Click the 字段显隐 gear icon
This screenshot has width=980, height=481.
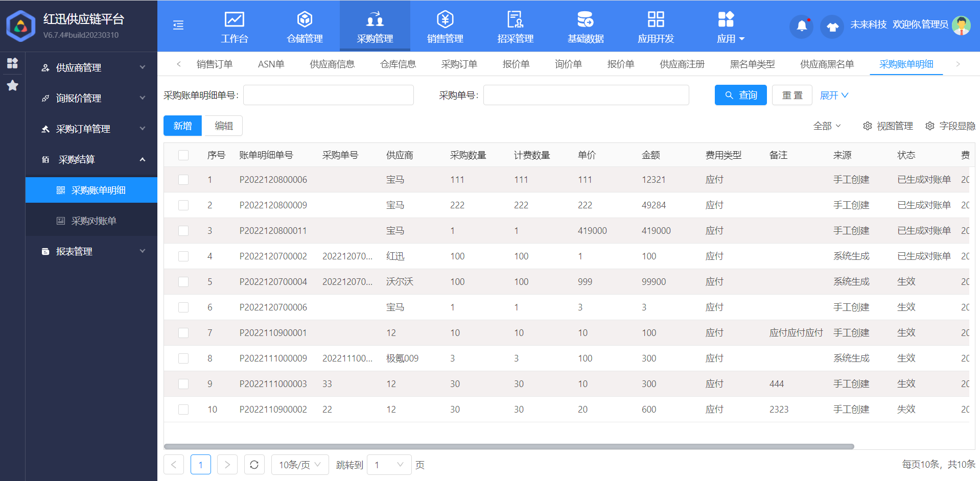930,126
